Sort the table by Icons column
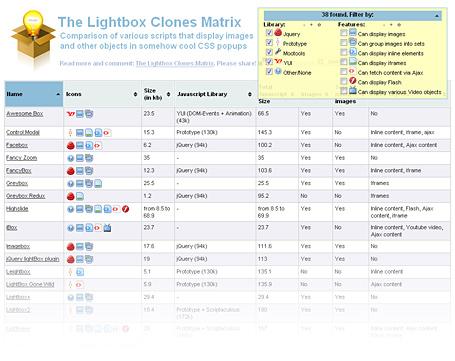Viewport: 455px width, 361px height. [102, 94]
